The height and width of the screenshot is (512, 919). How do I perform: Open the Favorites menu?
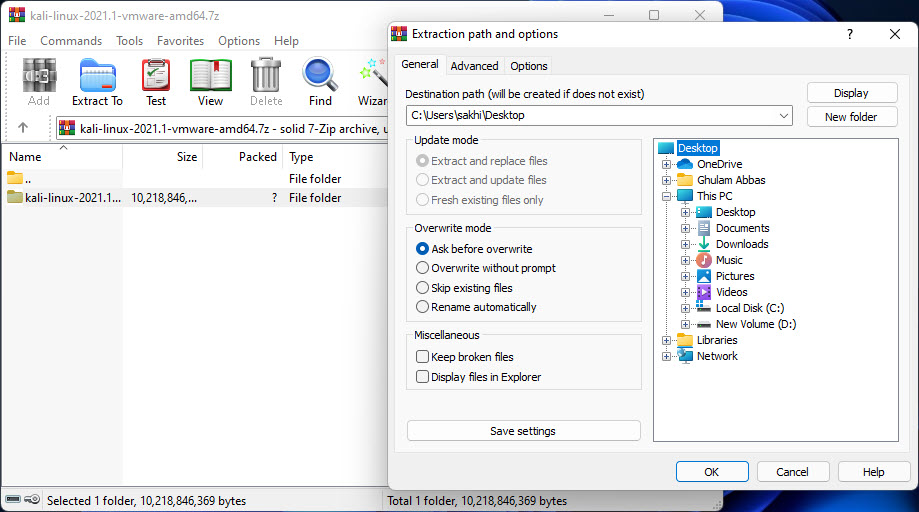[x=181, y=40]
